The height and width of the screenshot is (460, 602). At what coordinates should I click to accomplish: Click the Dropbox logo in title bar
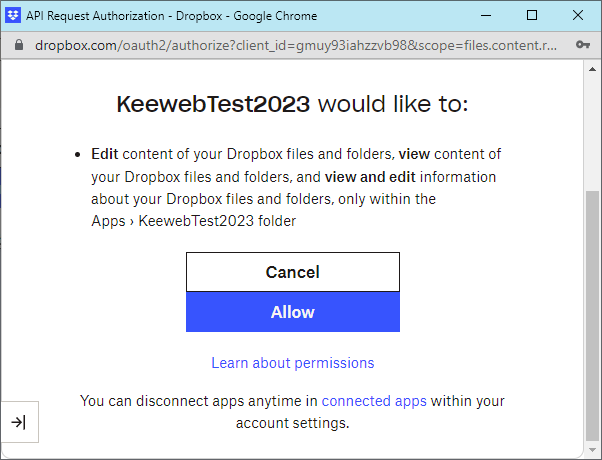(x=14, y=15)
